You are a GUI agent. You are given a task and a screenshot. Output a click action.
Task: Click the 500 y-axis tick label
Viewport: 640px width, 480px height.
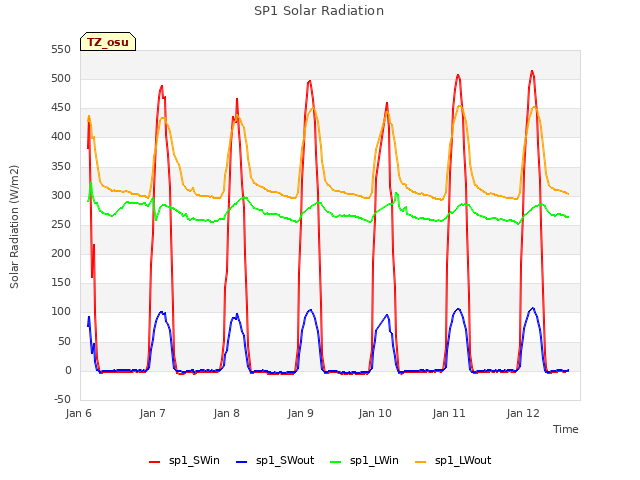click(x=61, y=79)
